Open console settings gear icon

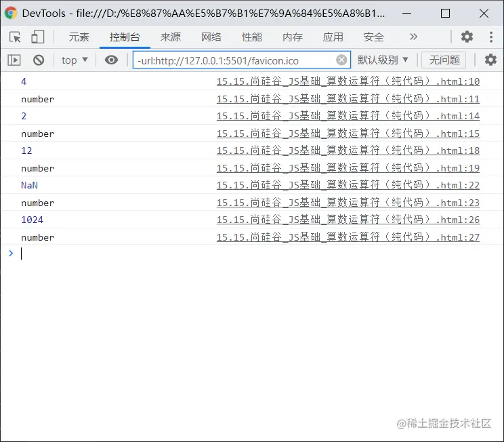pos(490,60)
